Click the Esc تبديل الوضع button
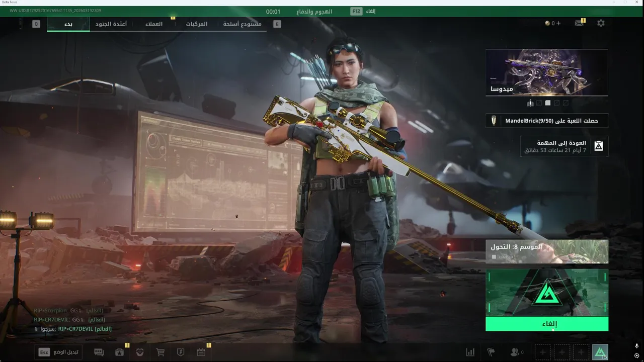This screenshot has width=644, height=362. [58, 352]
